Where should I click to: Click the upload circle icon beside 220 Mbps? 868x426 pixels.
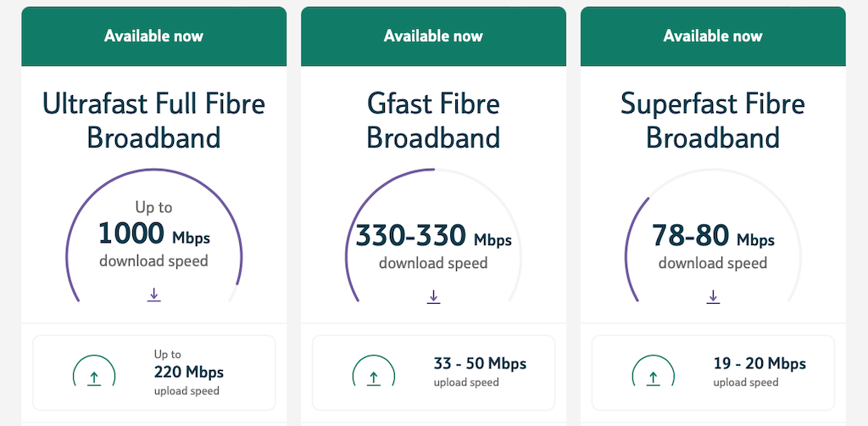click(94, 372)
